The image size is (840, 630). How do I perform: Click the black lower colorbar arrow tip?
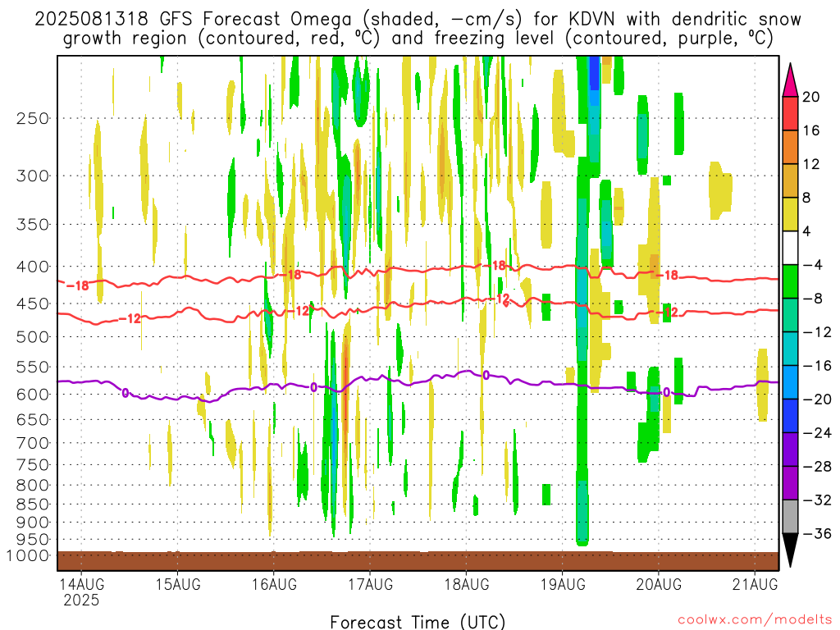pyautogui.click(x=790, y=550)
